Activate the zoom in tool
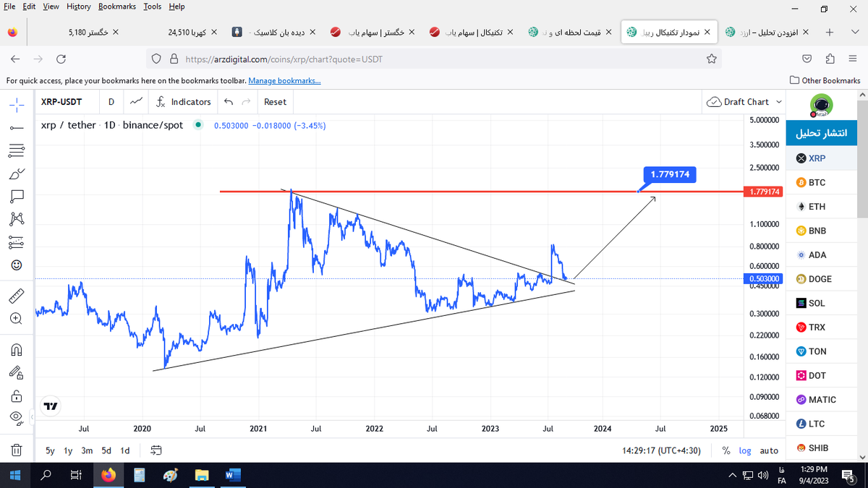The height and width of the screenshot is (488, 868). (x=17, y=318)
